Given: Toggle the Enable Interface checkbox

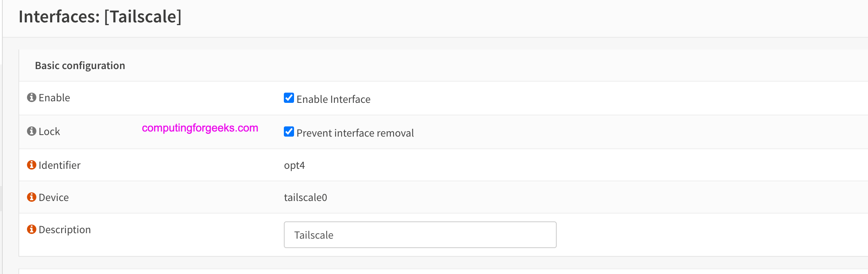Looking at the screenshot, I should tap(289, 98).
